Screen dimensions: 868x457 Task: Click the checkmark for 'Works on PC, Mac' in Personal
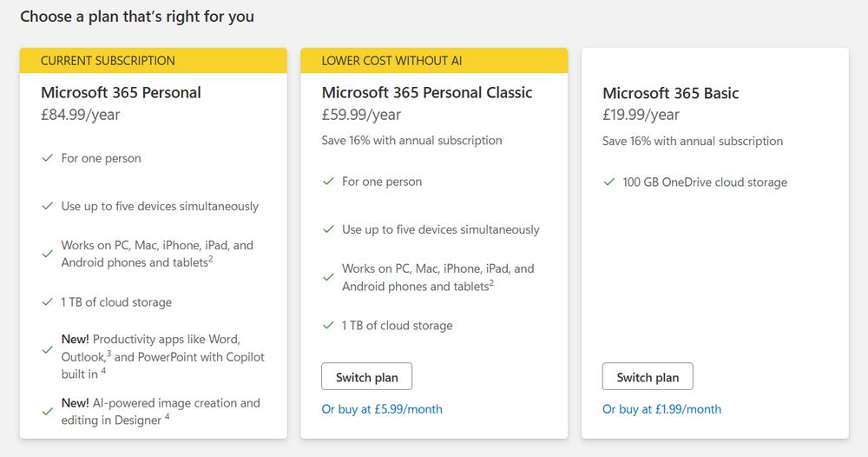pos(48,254)
